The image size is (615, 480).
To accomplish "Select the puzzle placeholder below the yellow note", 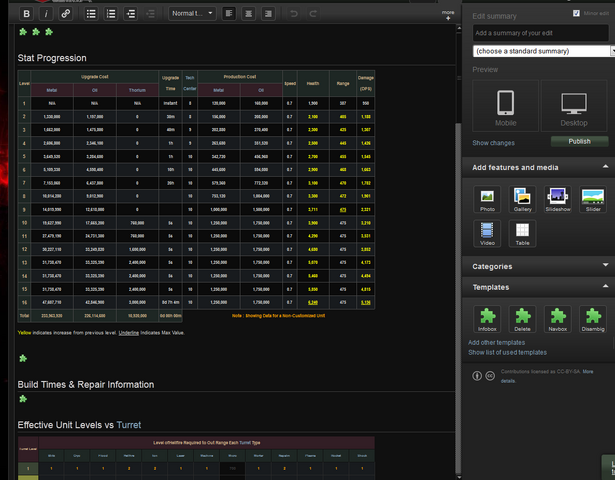I will point(23,358).
